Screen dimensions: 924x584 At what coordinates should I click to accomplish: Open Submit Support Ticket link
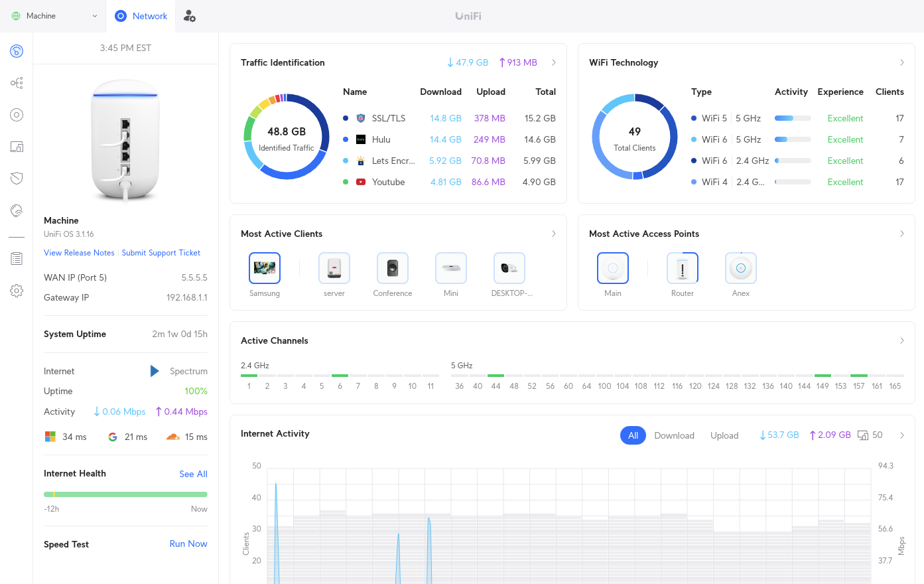[161, 253]
